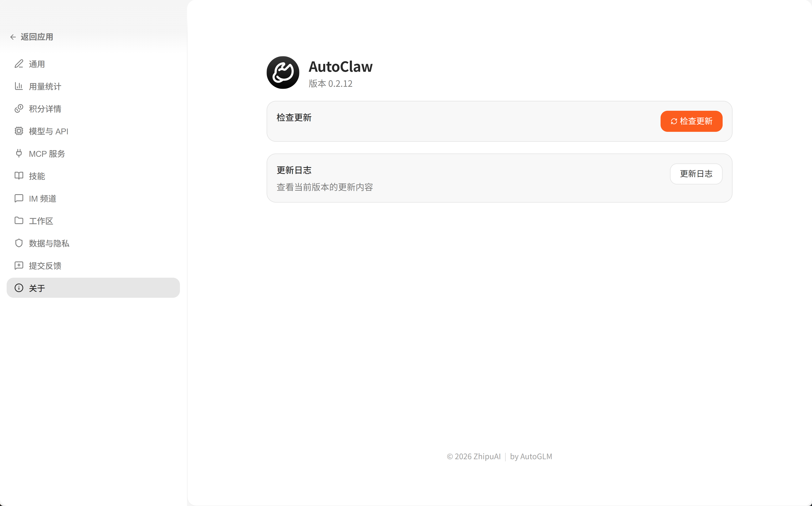The width and height of the screenshot is (812, 506).
Task: Switch to the 数据与隐私 settings page
Action: [49, 243]
